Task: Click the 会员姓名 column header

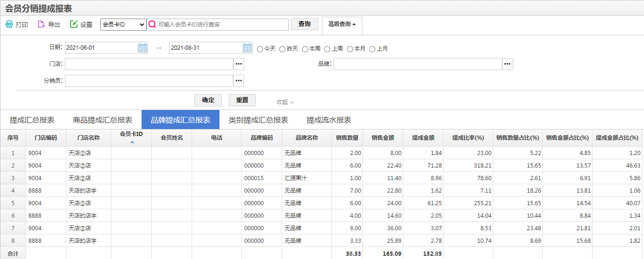Action: tap(172, 138)
